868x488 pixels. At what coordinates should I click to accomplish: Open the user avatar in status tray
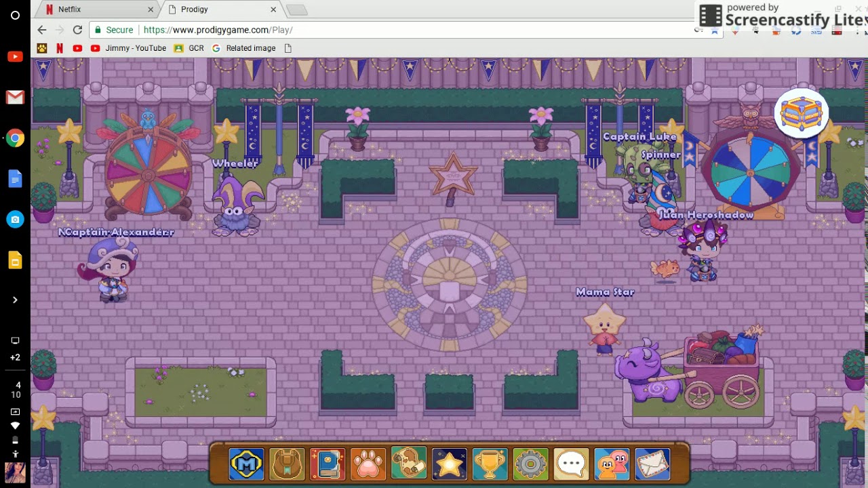click(x=15, y=472)
